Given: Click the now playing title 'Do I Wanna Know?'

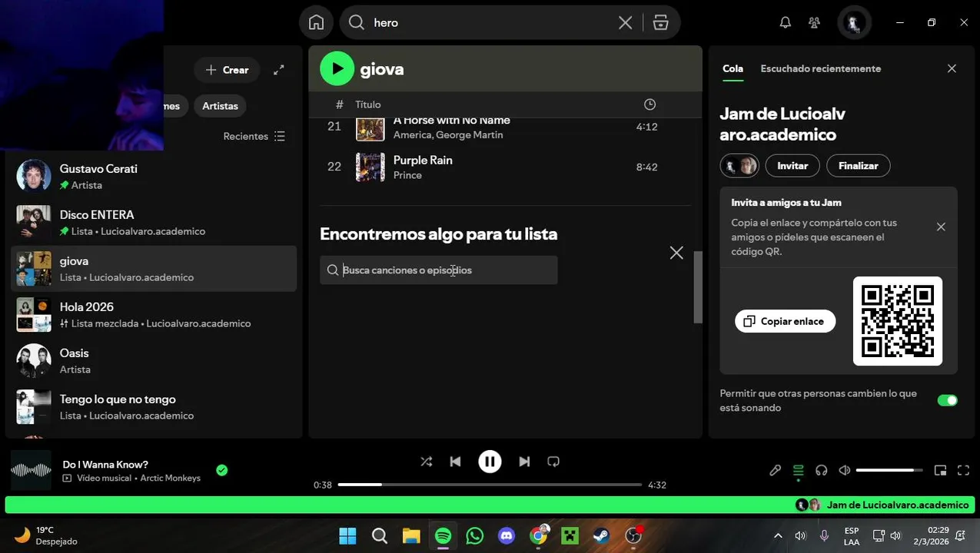Looking at the screenshot, I should click(105, 465).
